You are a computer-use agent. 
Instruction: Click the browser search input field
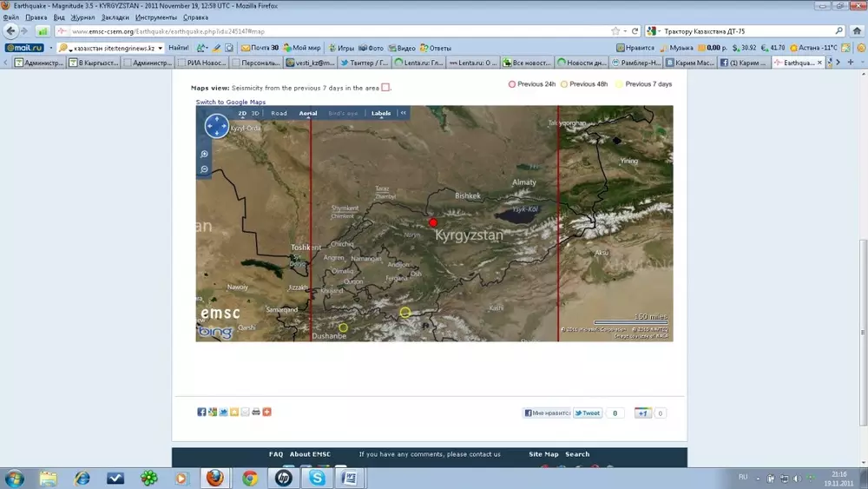pos(746,31)
